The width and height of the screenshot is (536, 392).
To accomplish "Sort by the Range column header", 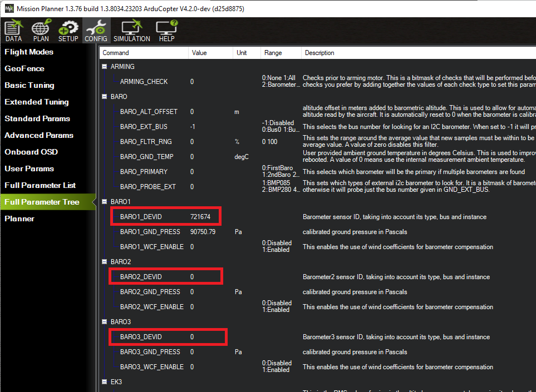I will pyautogui.click(x=281, y=53).
